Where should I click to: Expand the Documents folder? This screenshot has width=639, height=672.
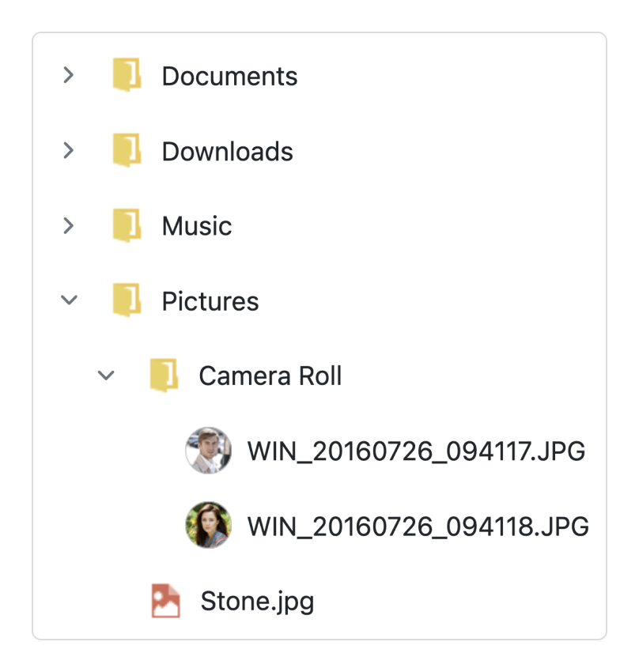tap(69, 75)
